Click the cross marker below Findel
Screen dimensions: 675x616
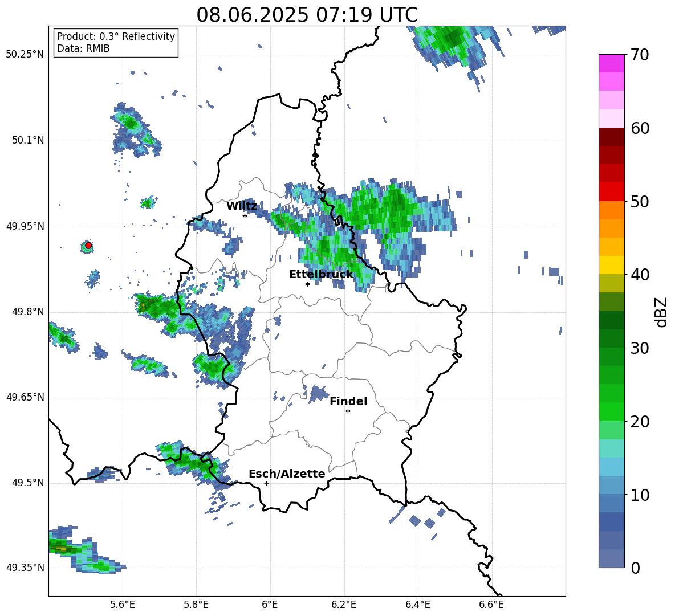pyautogui.click(x=348, y=411)
